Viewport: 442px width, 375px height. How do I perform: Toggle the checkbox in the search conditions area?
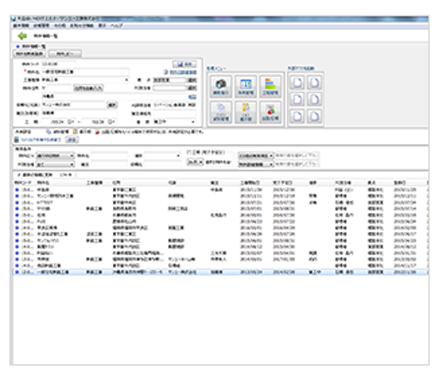(x=189, y=152)
